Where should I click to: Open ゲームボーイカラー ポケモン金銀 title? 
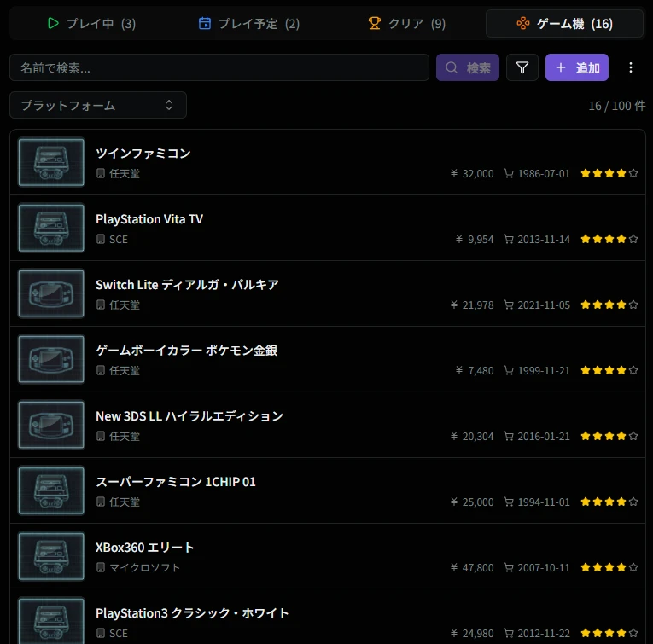[186, 351]
